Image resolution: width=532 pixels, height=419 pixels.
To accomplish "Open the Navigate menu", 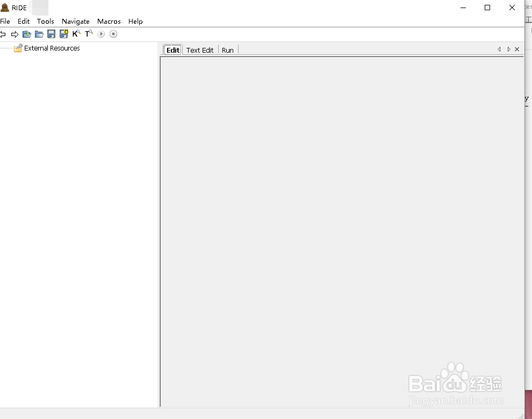I will click(x=76, y=21).
